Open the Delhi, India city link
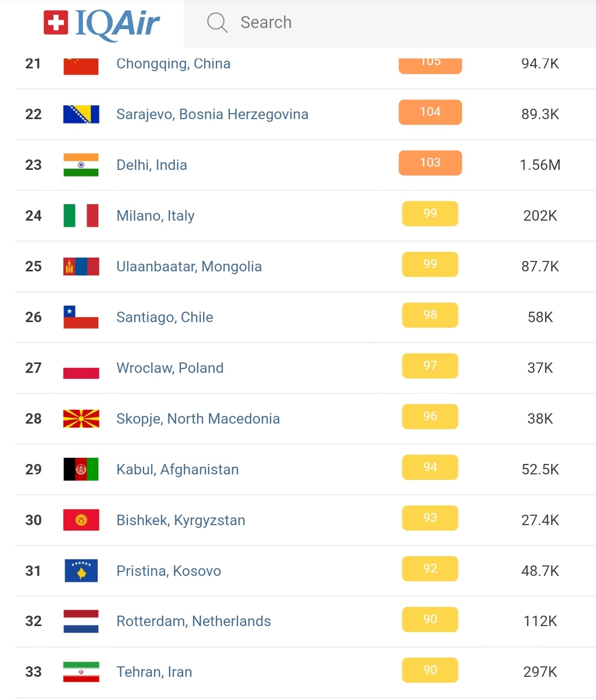The image size is (596, 700). (152, 165)
